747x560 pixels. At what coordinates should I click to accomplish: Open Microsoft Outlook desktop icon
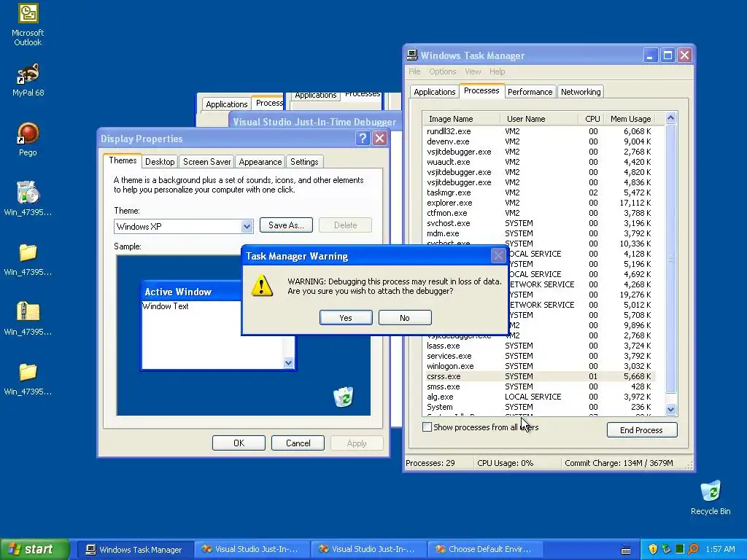pos(28,25)
